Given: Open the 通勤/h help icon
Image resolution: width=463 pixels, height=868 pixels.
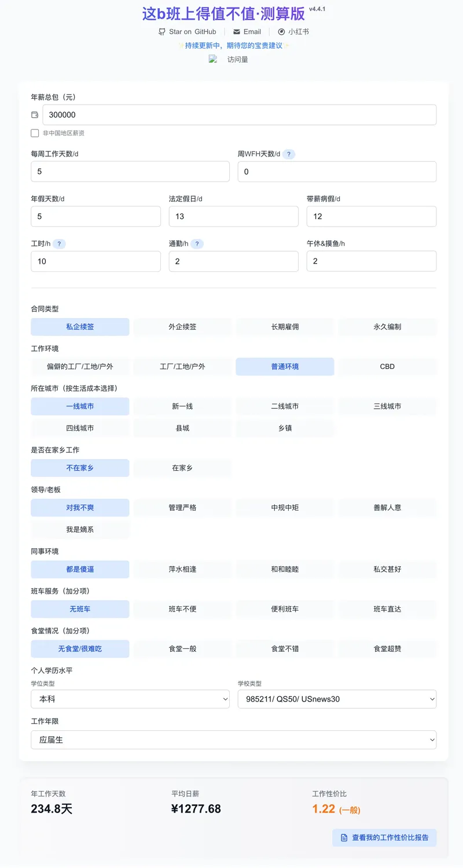Looking at the screenshot, I should (x=197, y=243).
